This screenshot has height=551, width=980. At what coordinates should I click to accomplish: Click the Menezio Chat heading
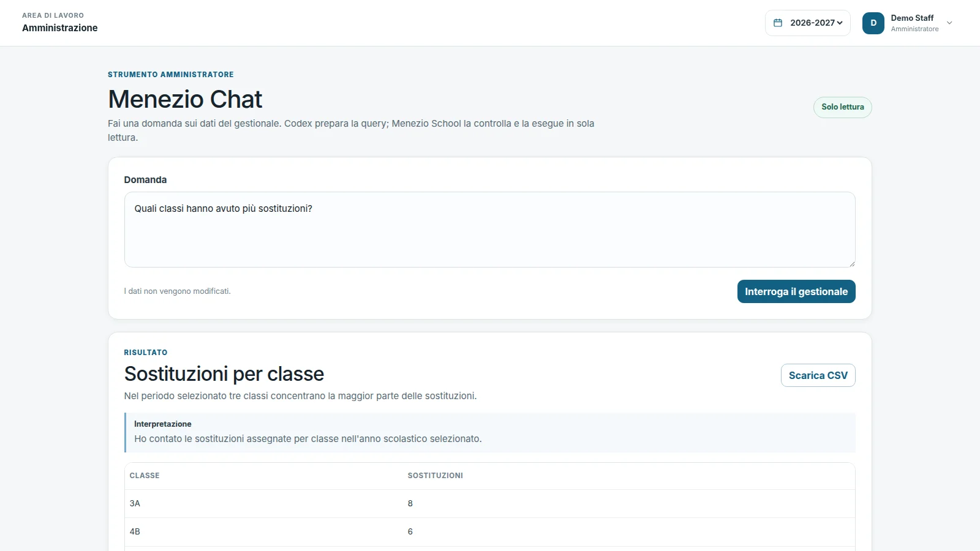tap(185, 99)
